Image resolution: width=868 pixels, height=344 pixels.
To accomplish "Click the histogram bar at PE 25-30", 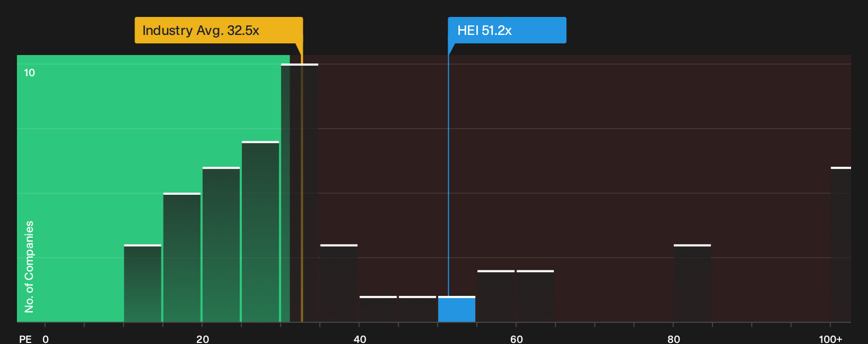I will [260, 231].
